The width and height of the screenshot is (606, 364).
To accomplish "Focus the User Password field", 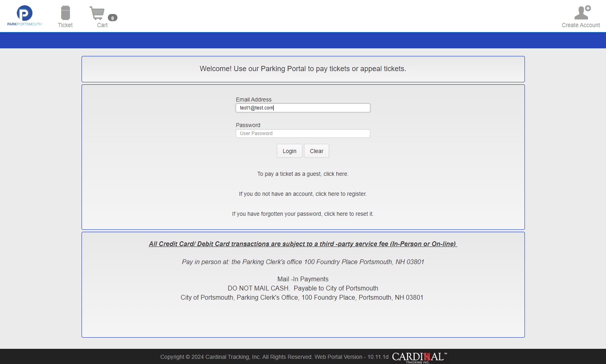I will coord(303,133).
